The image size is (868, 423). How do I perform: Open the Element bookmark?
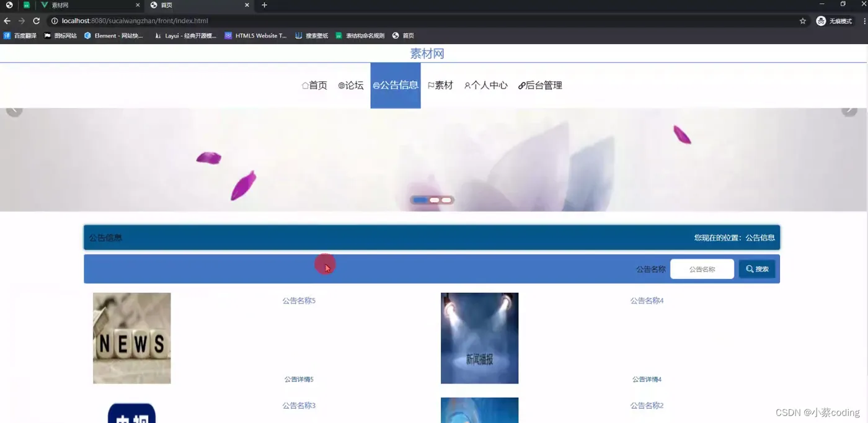click(x=113, y=36)
